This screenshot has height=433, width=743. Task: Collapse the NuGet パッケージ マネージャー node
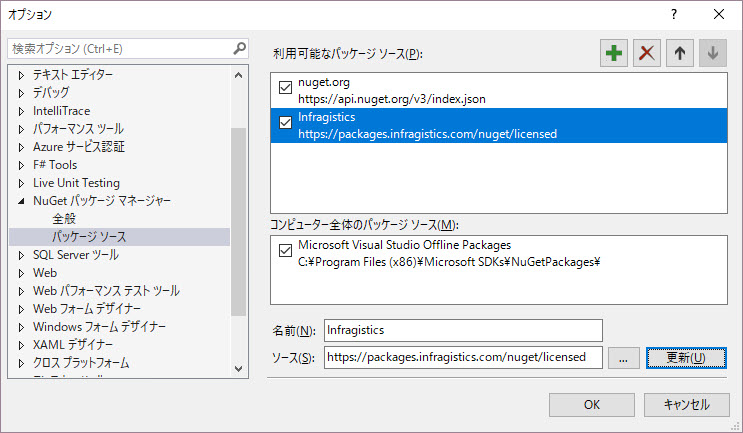pyautogui.click(x=21, y=201)
